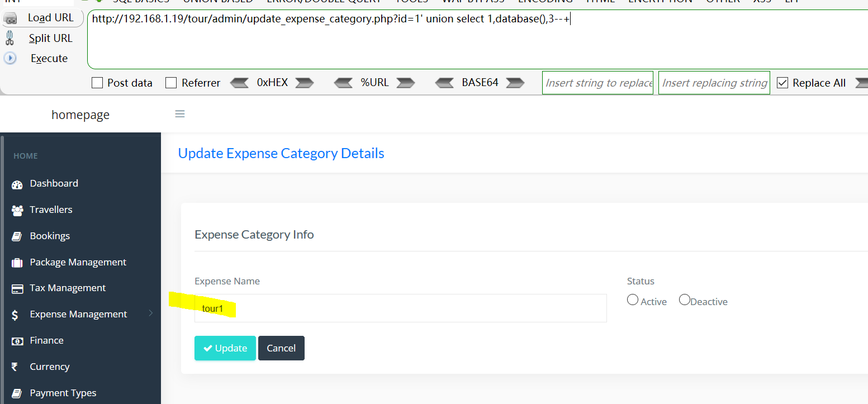Select the Active status radio button

633,300
